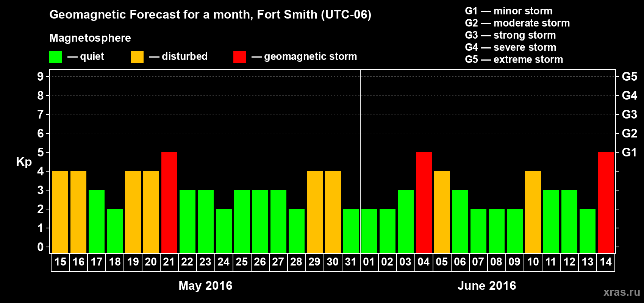Click the green bar for May 24
The image size is (644, 303).
click(224, 231)
